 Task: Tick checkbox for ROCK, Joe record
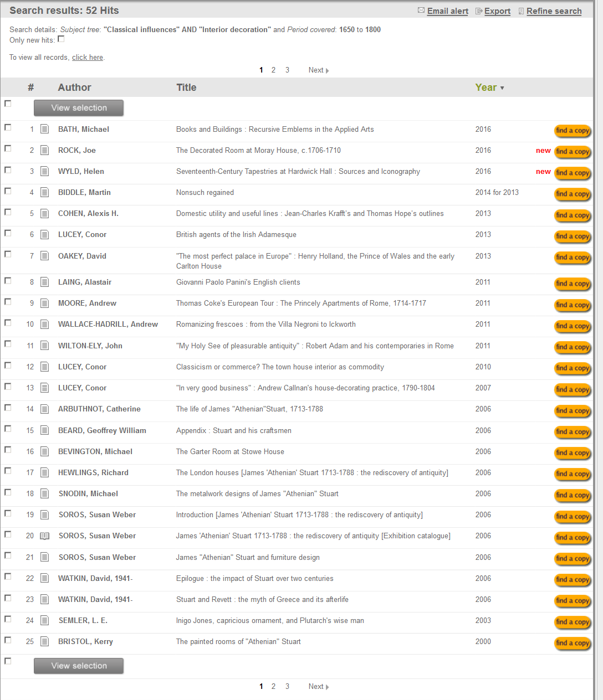point(8,148)
